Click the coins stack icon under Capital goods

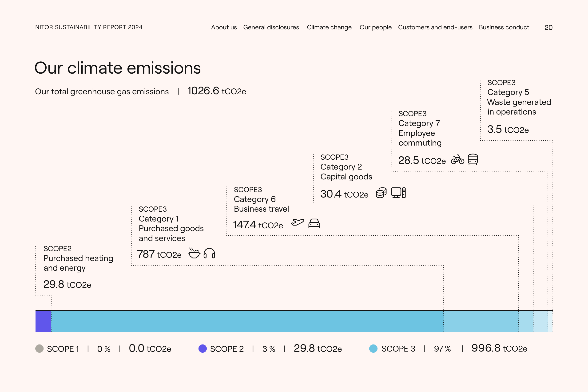tap(381, 193)
